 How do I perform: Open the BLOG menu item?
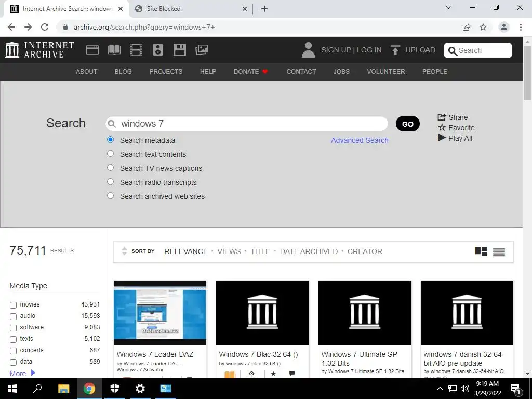pos(123,72)
